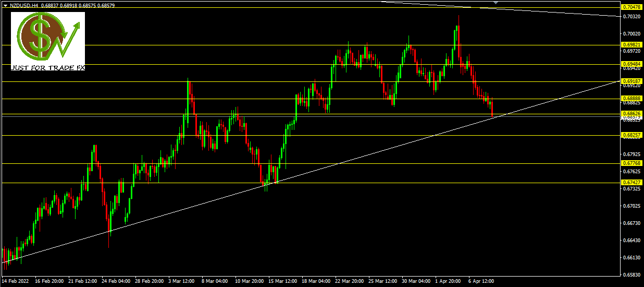Click the chart shift triangle marker at top
644x287 pixels.
tap(496, 3)
